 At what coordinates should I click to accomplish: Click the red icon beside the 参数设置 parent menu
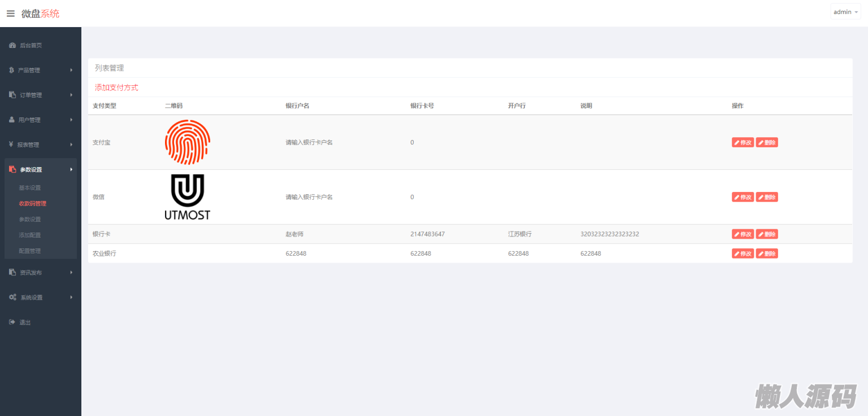[x=12, y=169]
